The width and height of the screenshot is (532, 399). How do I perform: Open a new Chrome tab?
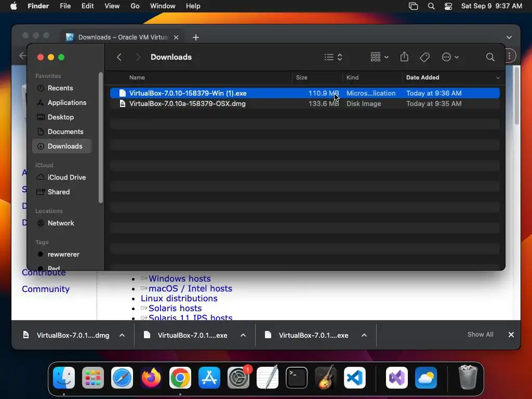click(196, 37)
